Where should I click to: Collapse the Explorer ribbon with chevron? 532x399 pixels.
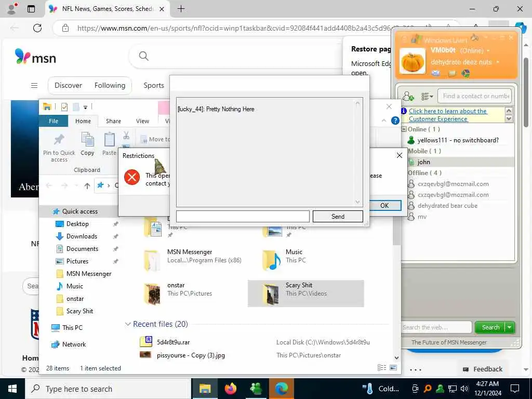point(384,121)
